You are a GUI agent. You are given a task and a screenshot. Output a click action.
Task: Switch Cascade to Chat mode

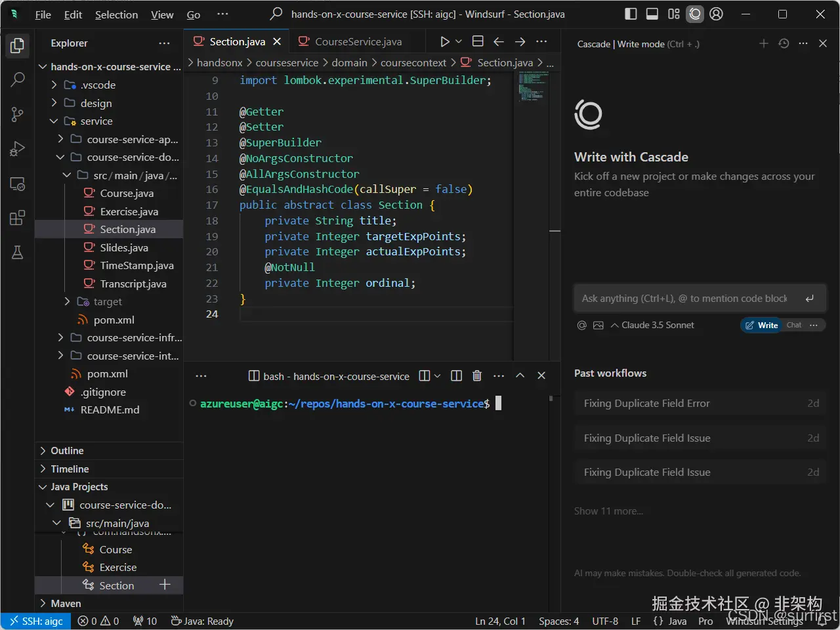[794, 325]
